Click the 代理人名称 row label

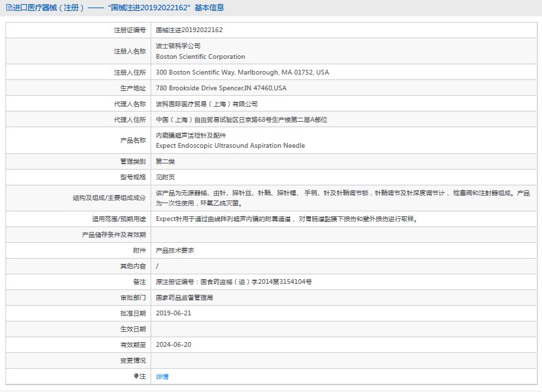[130, 104]
